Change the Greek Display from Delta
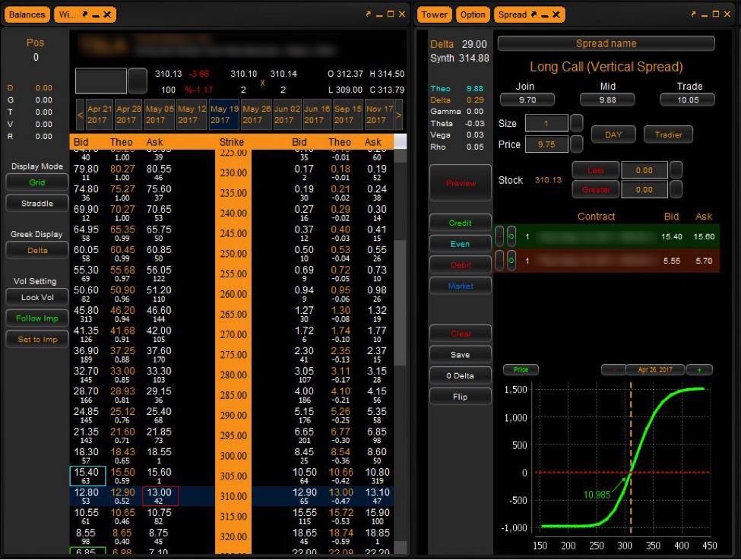741x560 pixels. (37, 250)
